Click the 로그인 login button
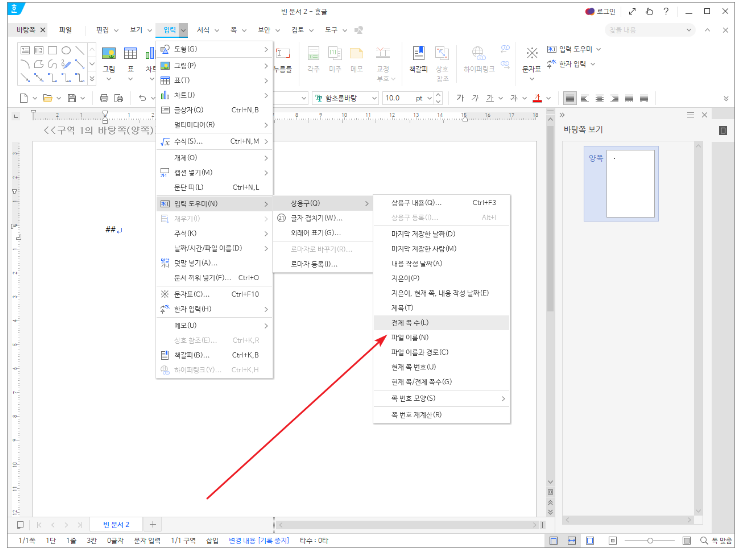Screen dimensions: 738x553 tap(600, 11)
